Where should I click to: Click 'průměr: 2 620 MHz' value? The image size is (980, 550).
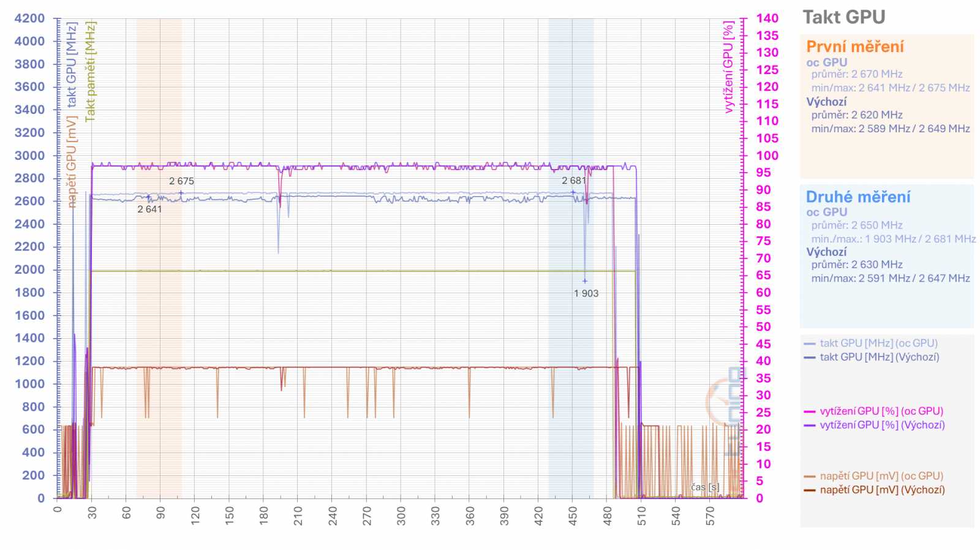click(857, 115)
